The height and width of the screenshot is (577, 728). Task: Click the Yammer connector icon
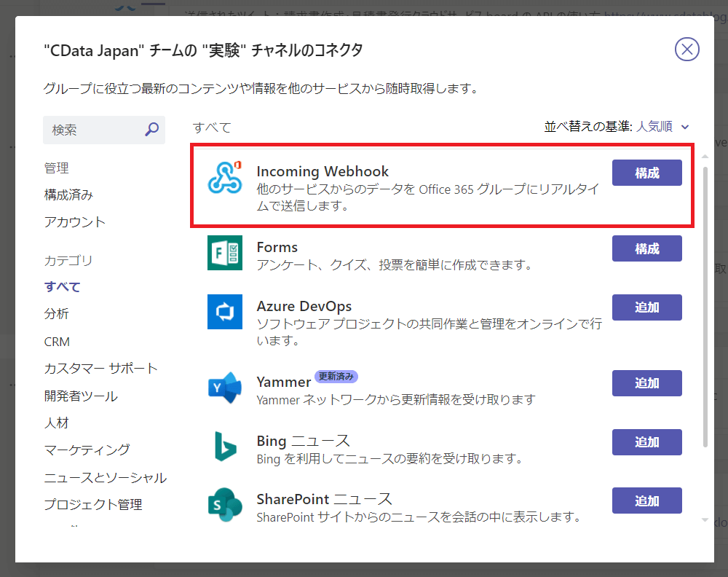click(225, 388)
